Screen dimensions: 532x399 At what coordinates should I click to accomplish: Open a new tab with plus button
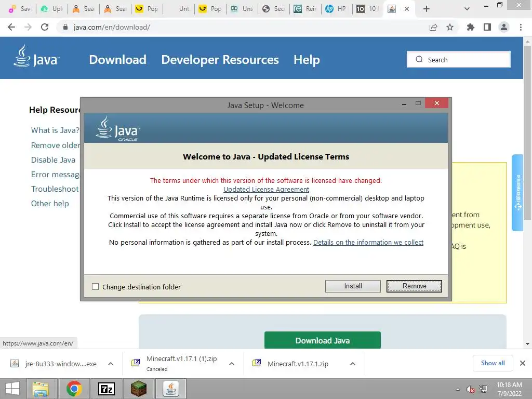427,9
